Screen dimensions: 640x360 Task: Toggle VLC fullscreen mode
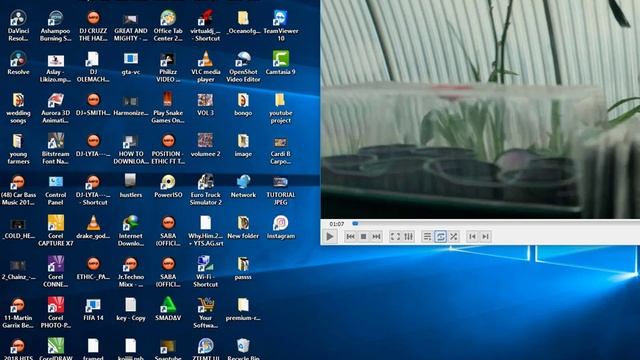point(395,236)
